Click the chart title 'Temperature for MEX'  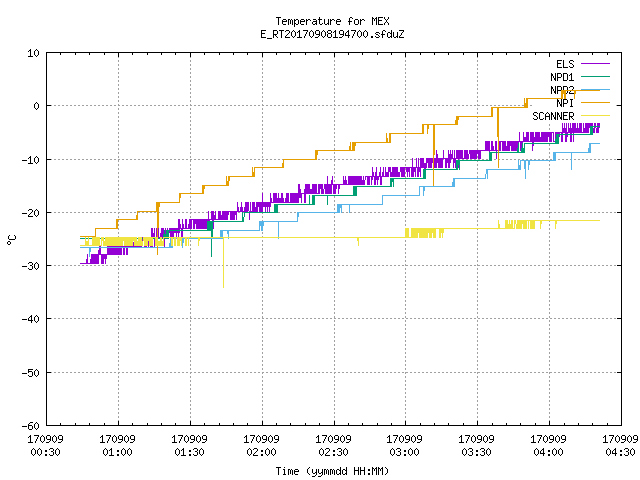click(x=332, y=21)
